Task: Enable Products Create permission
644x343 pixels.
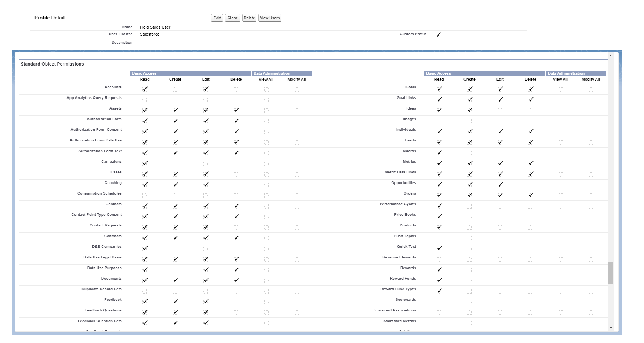Action: (x=469, y=228)
